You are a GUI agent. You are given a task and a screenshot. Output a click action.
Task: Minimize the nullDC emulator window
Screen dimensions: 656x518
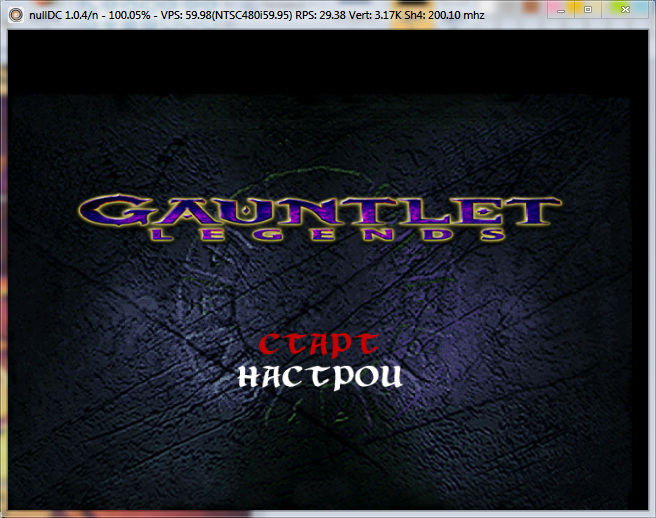561,10
